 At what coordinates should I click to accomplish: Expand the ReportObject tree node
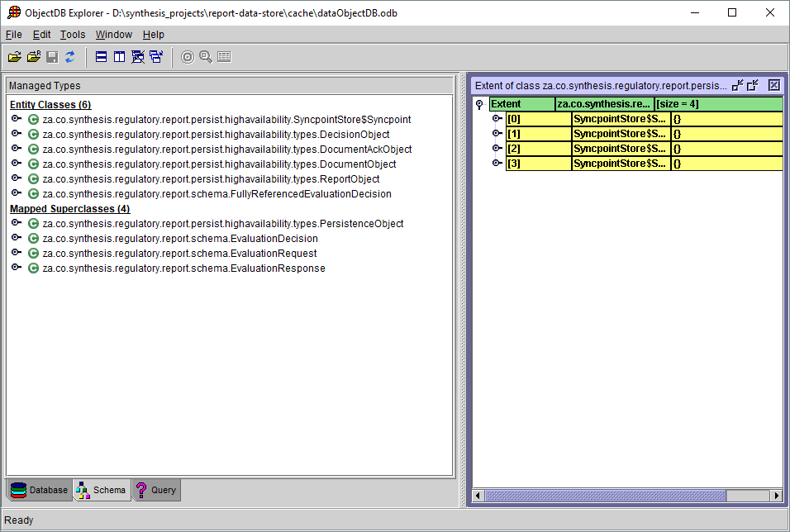(17, 178)
